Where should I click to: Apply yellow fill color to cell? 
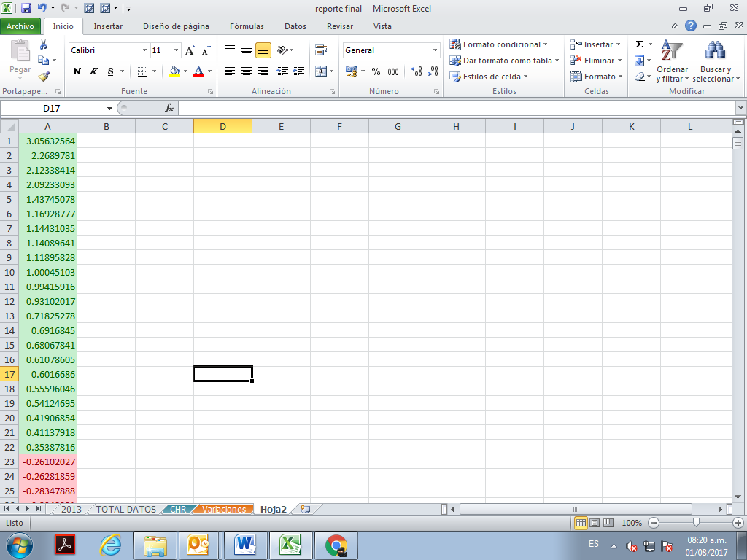click(x=174, y=71)
